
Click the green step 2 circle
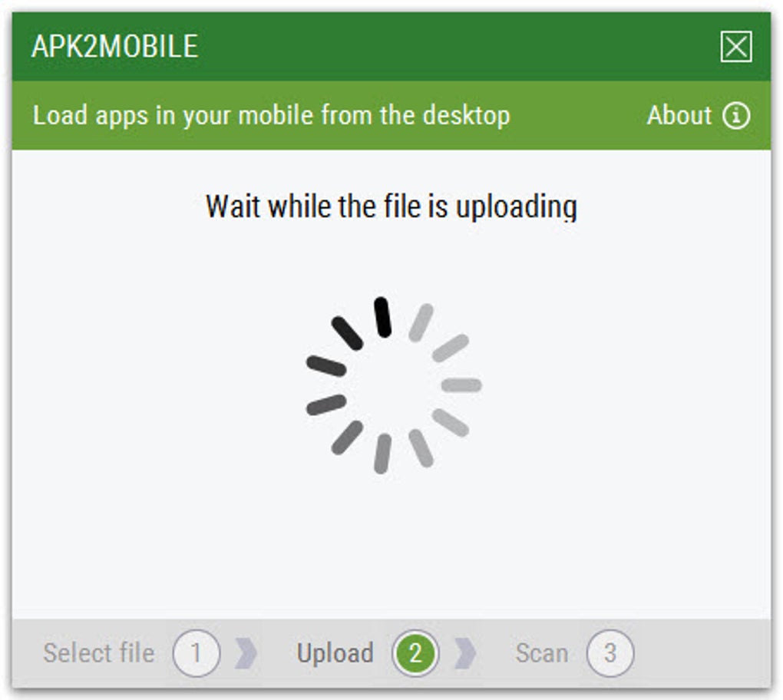click(415, 653)
